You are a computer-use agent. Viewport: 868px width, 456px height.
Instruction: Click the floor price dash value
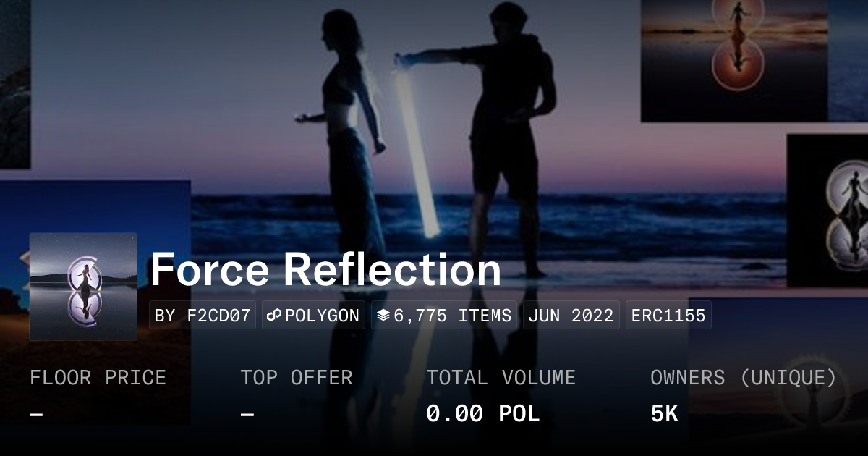click(37, 415)
